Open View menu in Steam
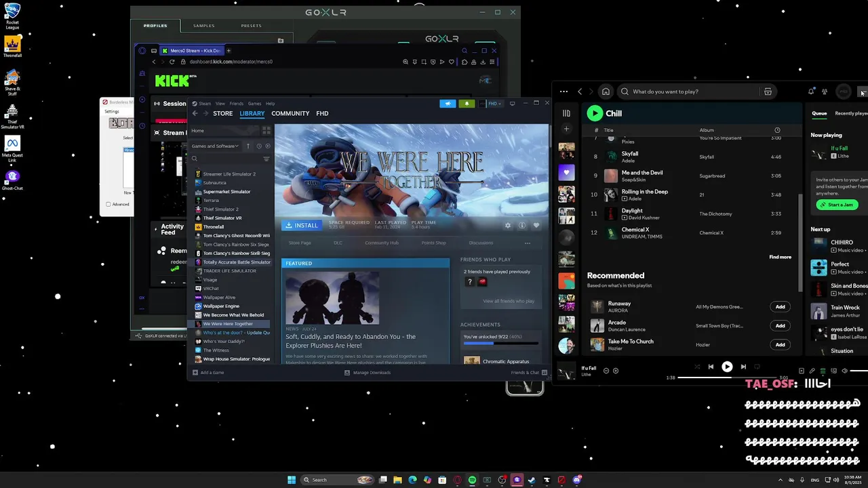Image resolution: width=868 pixels, height=488 pixels. pos(220,104)
